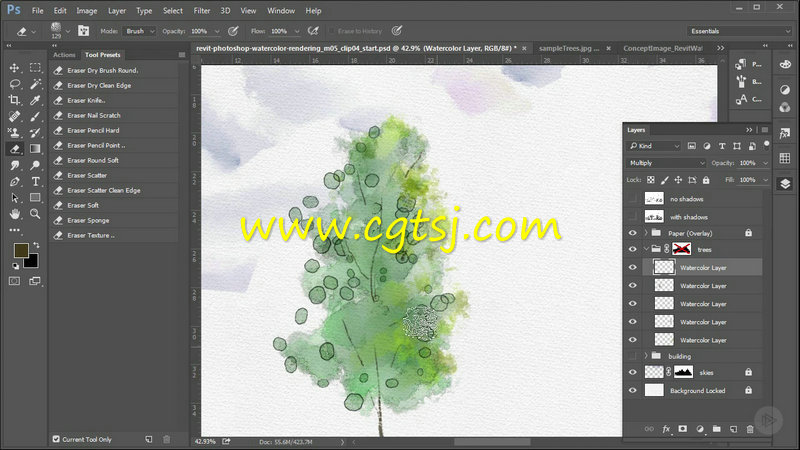Hide the Paper (Overlay) group
Viewport: 800px width, 450px height.
(x=633, y=233)
